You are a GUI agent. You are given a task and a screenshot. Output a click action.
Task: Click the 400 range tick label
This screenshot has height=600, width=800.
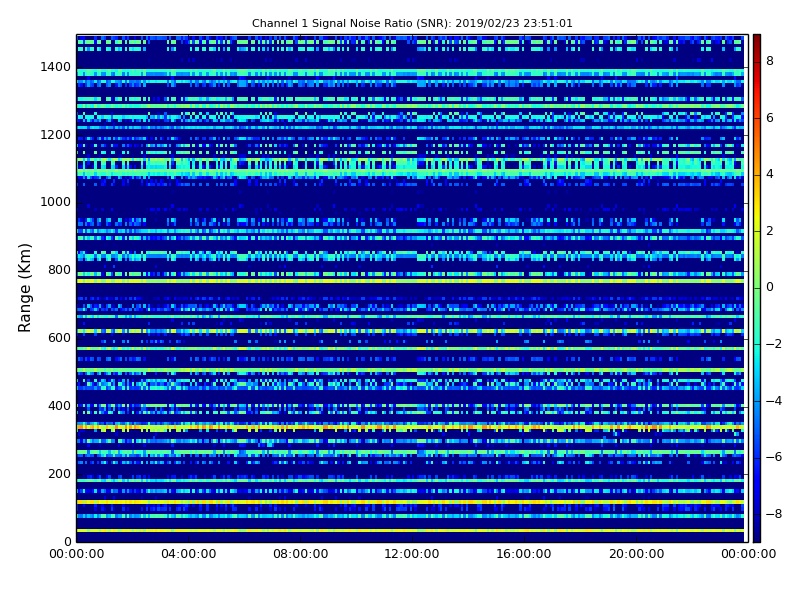(x=60, y=406)
